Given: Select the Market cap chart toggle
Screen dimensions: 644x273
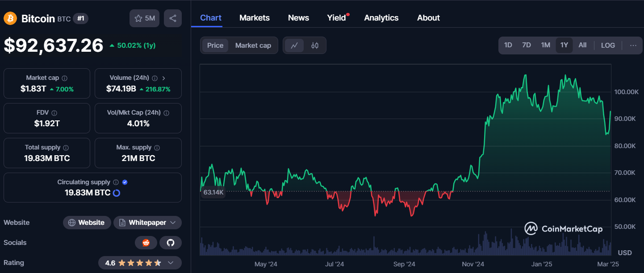Looking at the screenshot, I should pos(253,45).
